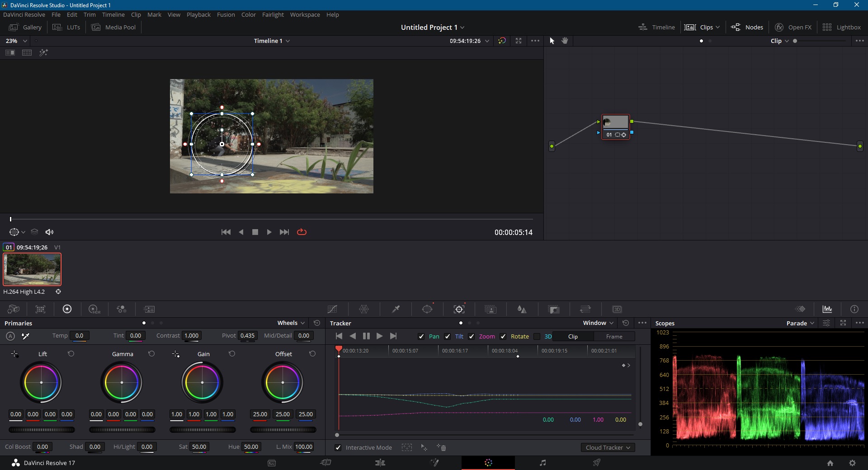Open the Untitled Project 1 dropdown
This screenshot has height=470, width=868.
[433, 27]
